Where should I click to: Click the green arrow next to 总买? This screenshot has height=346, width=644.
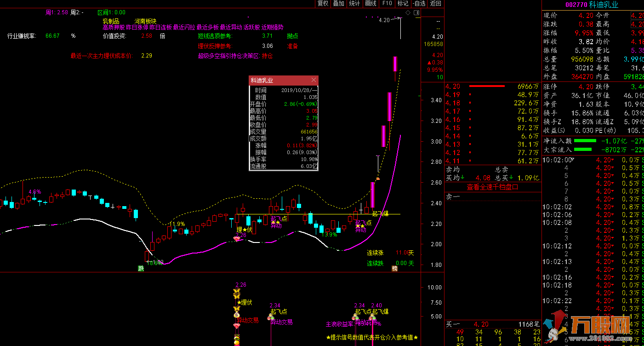point(511,178)
